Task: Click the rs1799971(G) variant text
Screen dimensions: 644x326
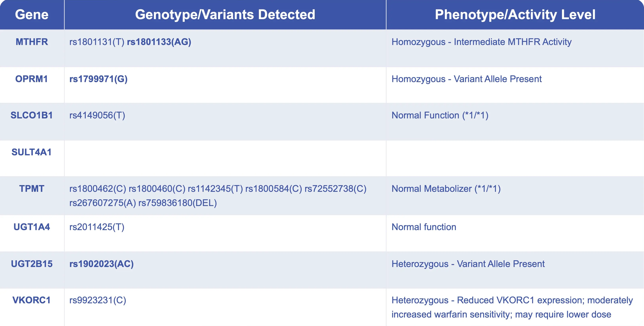Action: [98, 79]
